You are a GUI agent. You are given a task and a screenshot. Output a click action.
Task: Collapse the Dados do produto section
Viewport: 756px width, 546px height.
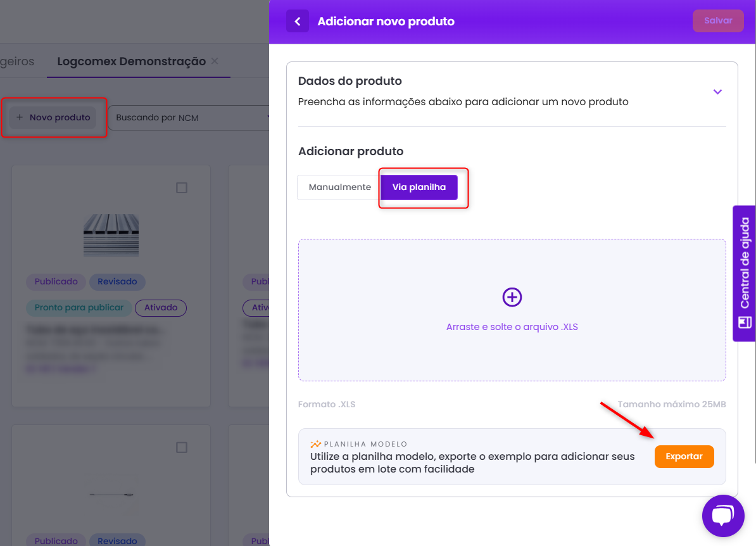(717, 92)
